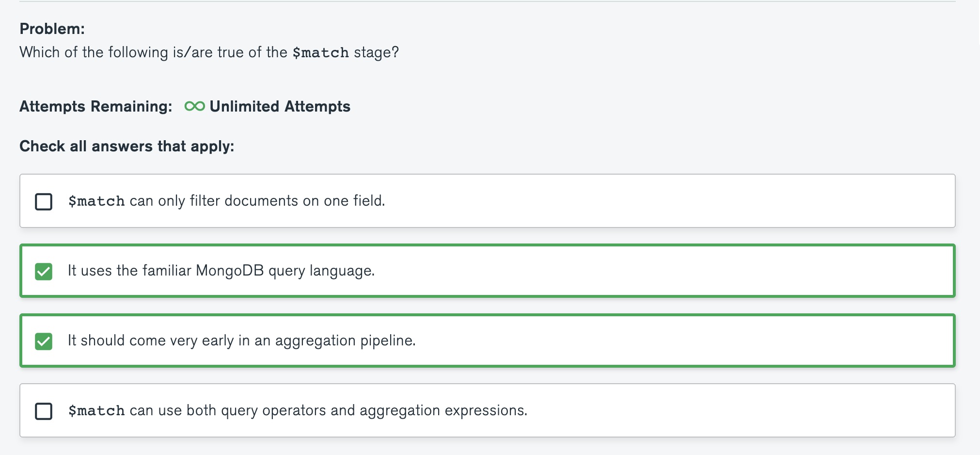Select the 'It should come very early' answer text
980x455 pixels.
[241, 341]
